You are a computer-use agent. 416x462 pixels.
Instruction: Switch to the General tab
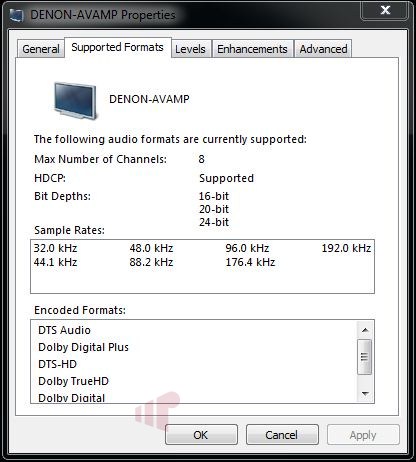pos(41,49)
